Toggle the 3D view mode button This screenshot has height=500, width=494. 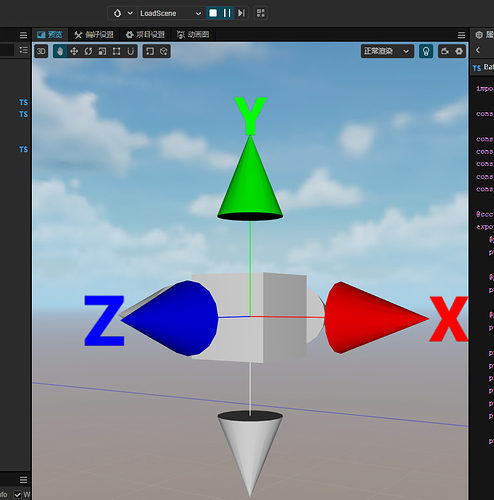point(41,51)
